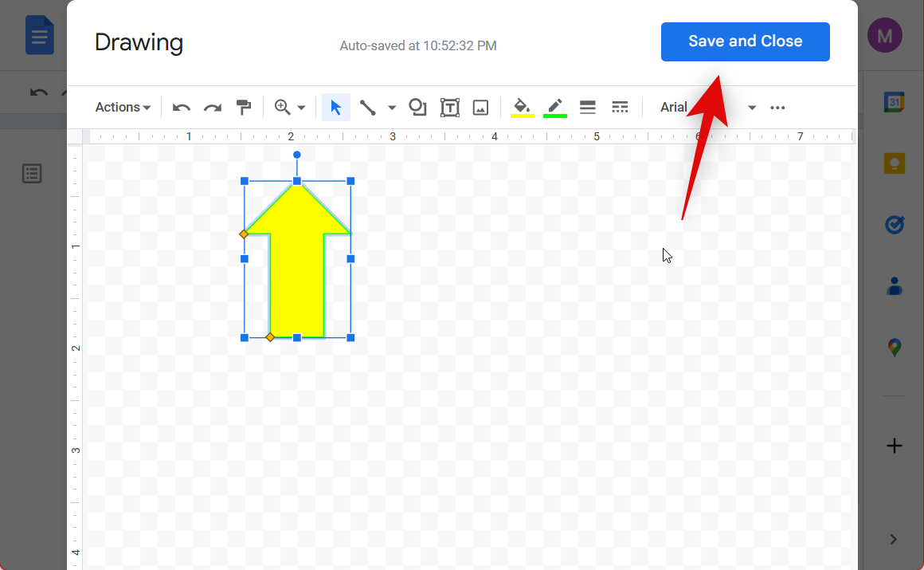Click the orange arrowhead adjustment diamond at left
This screenshot has height=570, width=924.
[244, 234]
